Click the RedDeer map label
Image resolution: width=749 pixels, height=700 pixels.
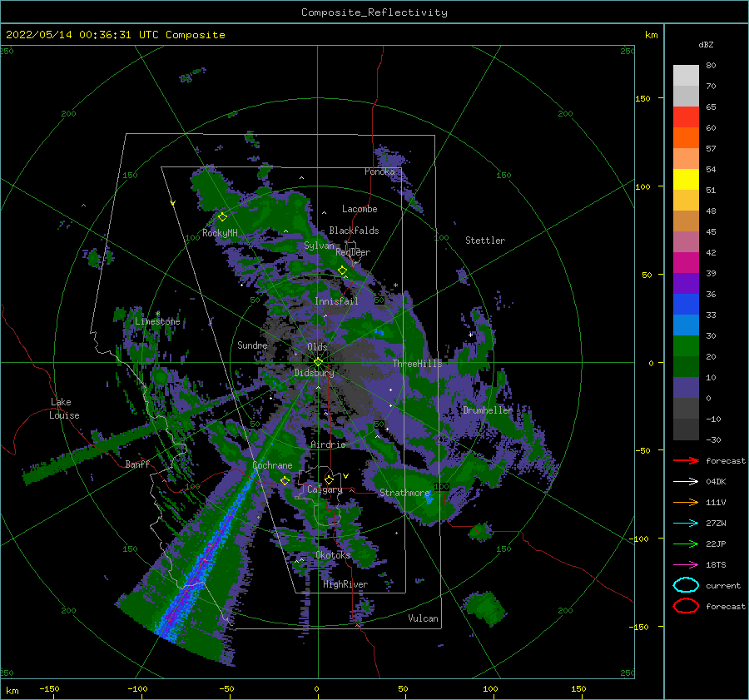(353, 252)
